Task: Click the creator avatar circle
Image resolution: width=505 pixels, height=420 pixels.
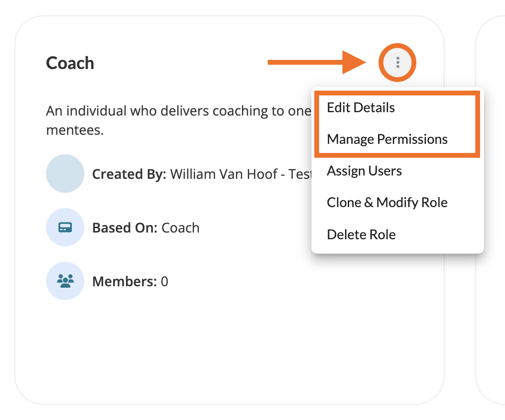Action: point(65,174)
